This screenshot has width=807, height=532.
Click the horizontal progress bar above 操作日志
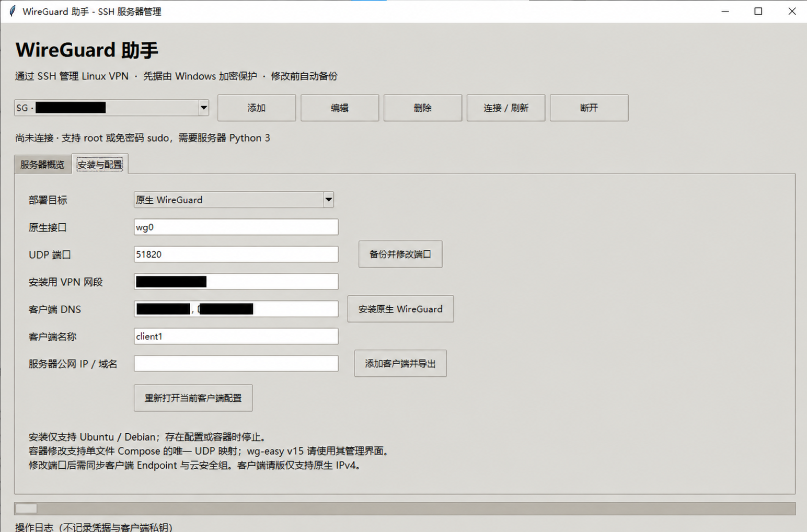coord(405,508)
